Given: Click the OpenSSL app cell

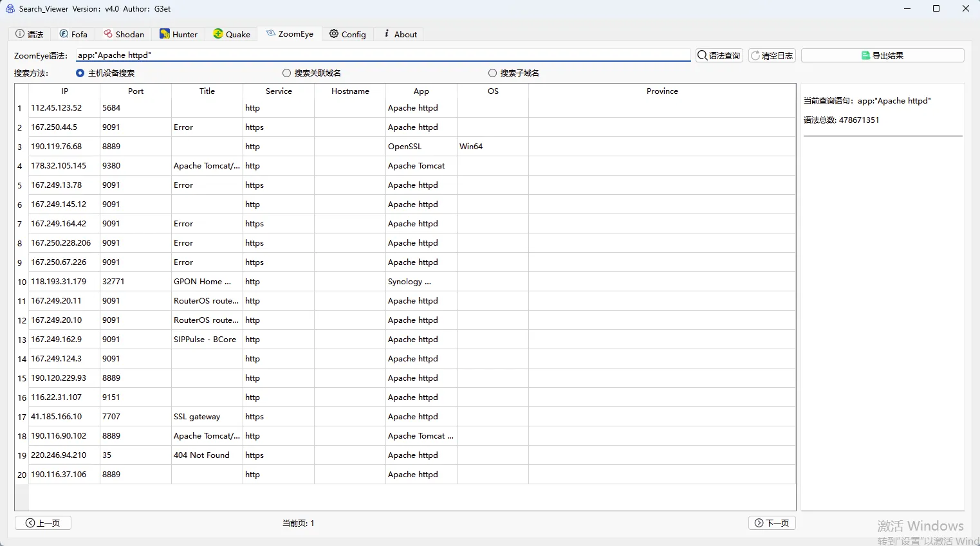Looking at the screenshot, I should coord(421,147).
